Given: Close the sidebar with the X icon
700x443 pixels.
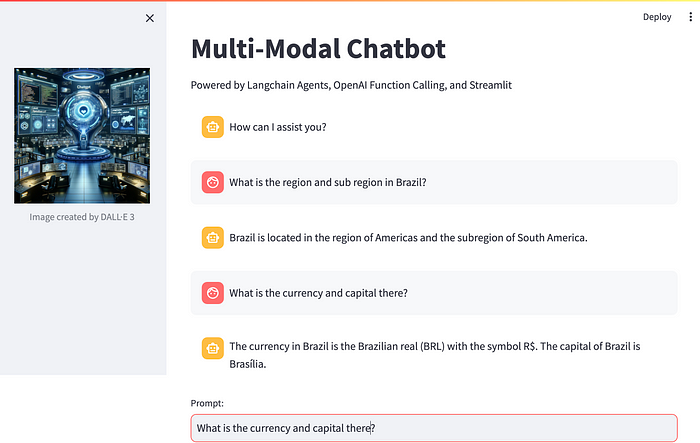Looking at the screenshot, I should (150, 18).
